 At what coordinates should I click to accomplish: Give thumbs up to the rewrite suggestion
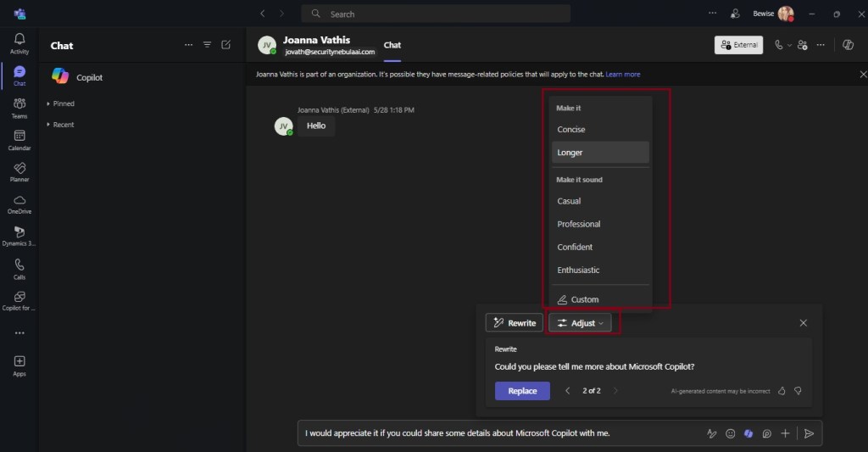click(x=782, y=391)
